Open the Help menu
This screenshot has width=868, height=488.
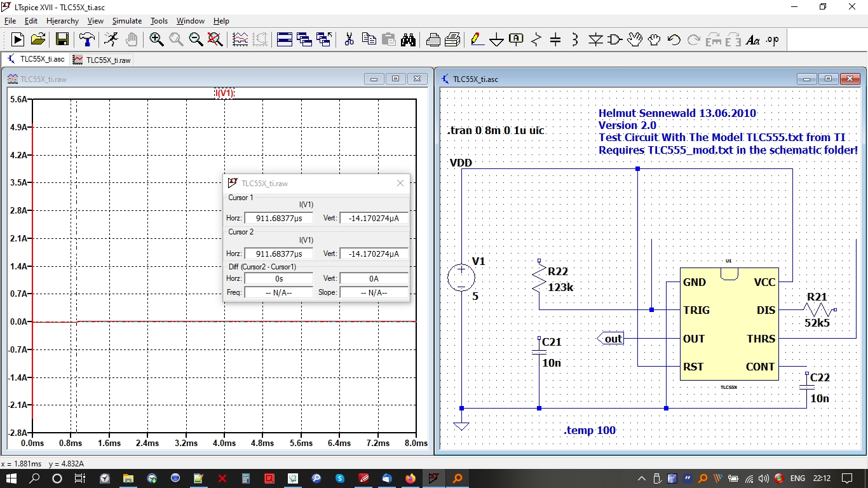tap(221, 21)
